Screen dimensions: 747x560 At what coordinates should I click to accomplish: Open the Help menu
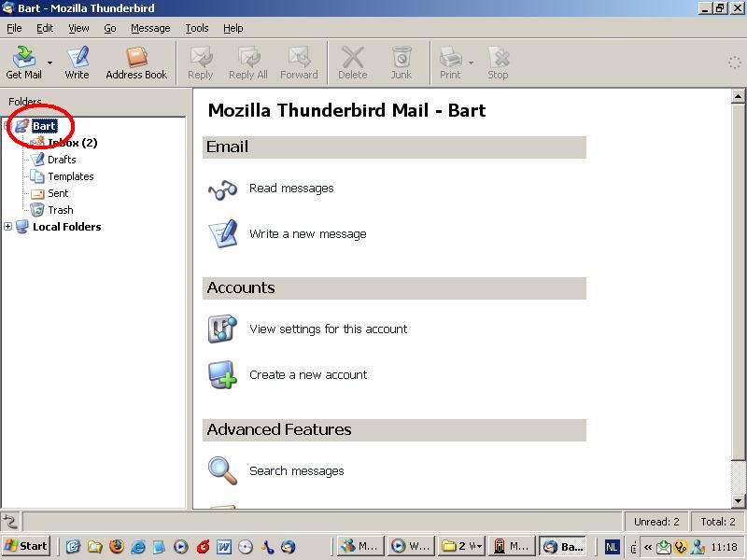pos(233,28)
